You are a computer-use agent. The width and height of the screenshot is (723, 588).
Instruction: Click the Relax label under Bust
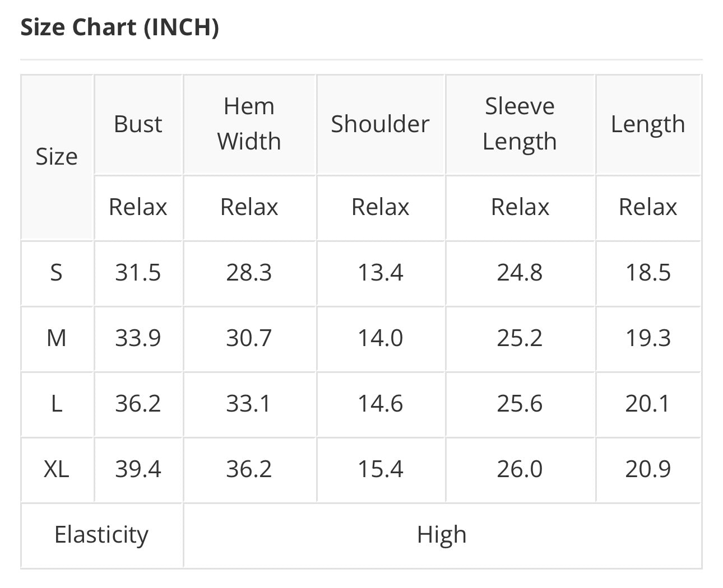tap(138, 207)
